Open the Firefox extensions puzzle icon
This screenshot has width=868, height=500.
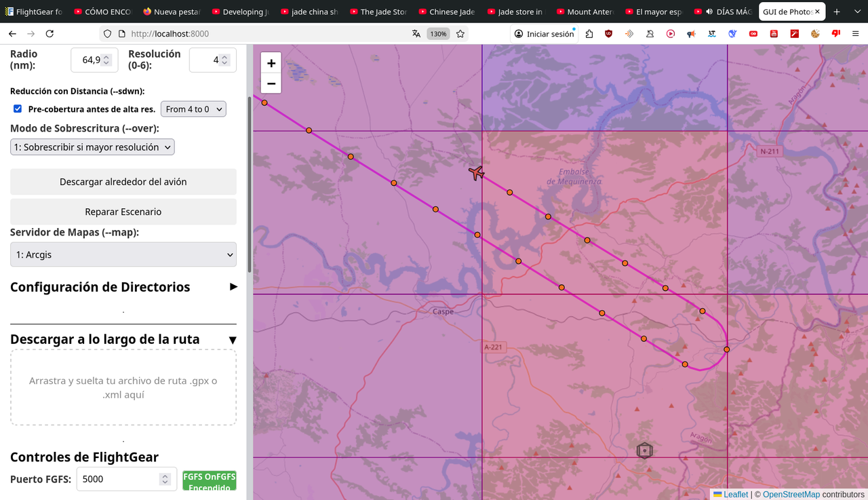point(589,34)
